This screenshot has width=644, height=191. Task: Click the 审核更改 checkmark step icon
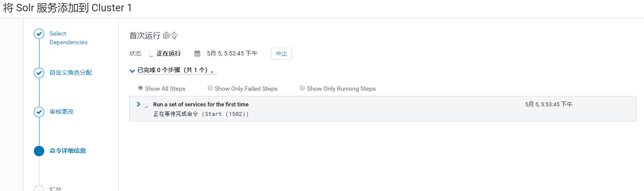[x=39, y=112]
